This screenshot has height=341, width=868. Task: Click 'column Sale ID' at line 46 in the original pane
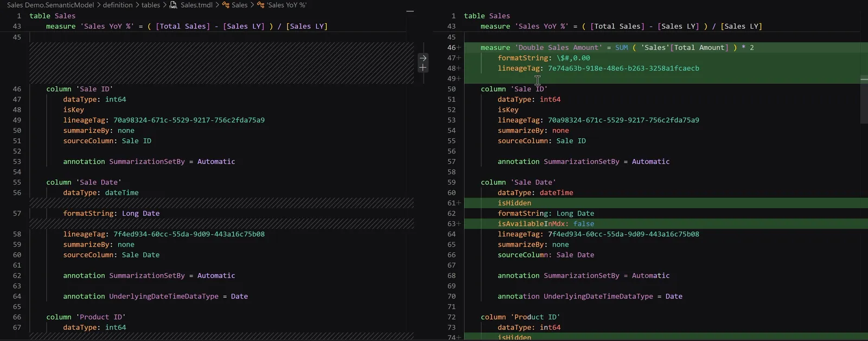coord(79,89)
